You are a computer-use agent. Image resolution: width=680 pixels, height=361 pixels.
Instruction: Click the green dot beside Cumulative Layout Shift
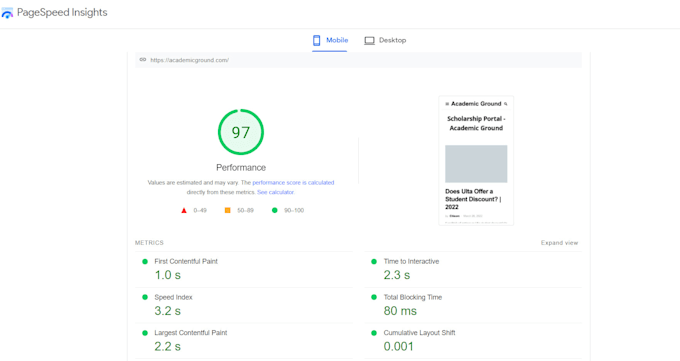pyautogui.click(x=374, y=333)
